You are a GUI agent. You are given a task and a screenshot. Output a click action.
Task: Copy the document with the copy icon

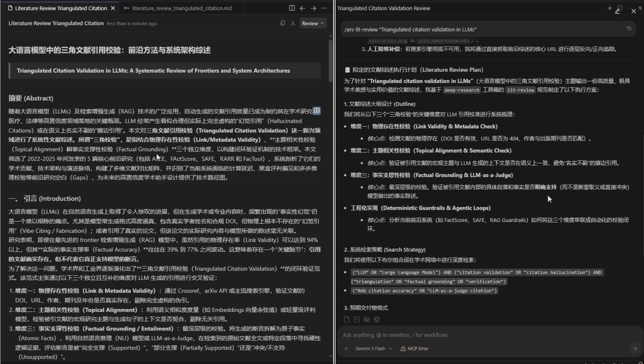point(283,23)
